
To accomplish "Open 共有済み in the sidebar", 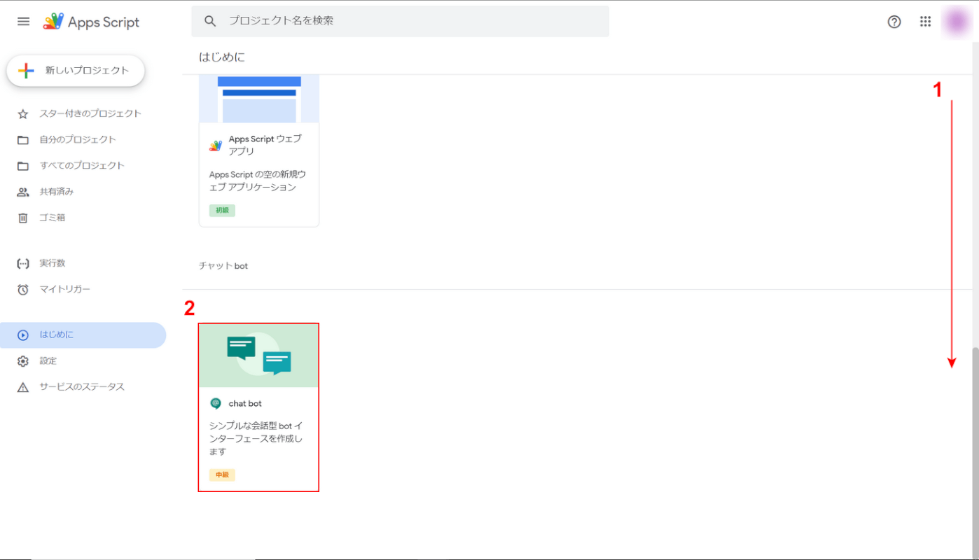I will (57, 191).
